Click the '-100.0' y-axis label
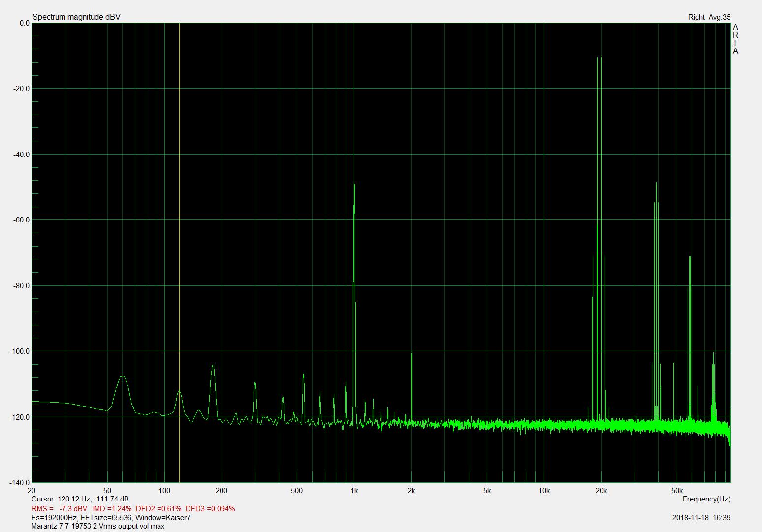Viewport: 762px width, 532px height. [x=20, y=351]
